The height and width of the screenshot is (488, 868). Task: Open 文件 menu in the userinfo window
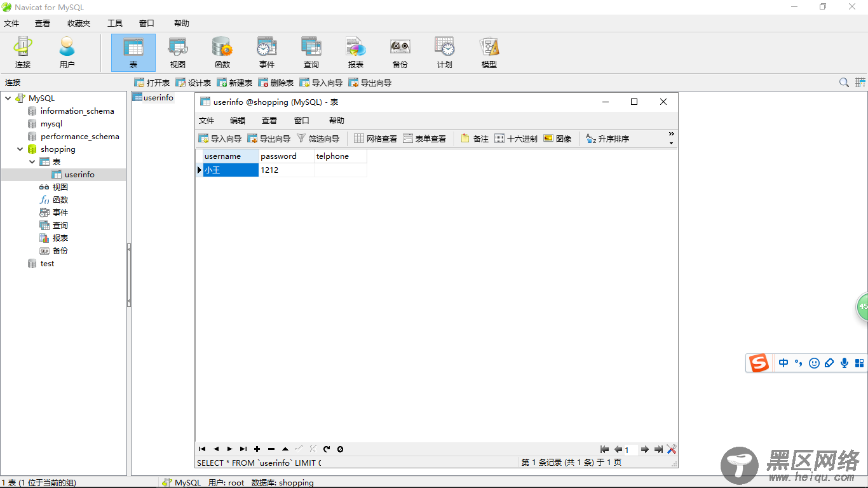tap(207, 121)
